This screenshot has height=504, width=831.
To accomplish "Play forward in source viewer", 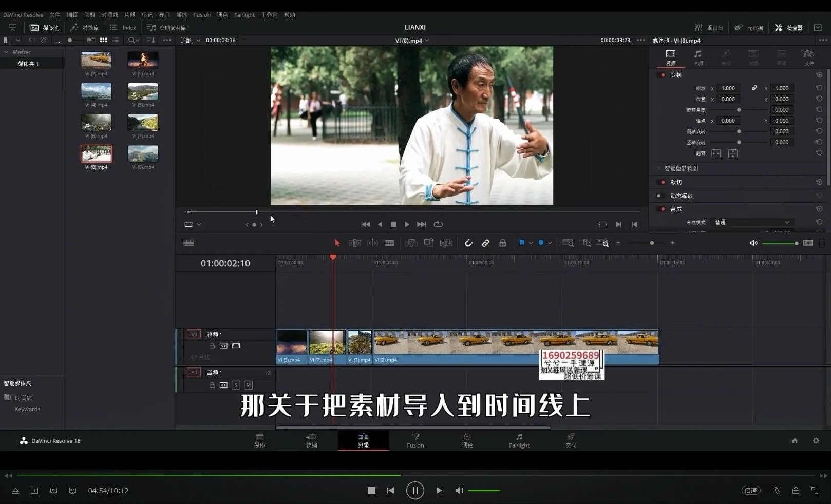I will tap(407, 224).
